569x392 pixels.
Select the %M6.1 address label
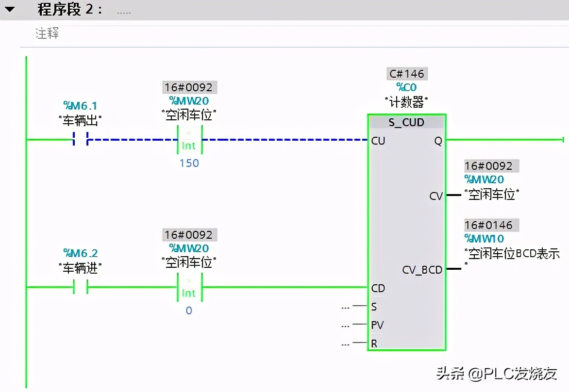coord(81,105)
